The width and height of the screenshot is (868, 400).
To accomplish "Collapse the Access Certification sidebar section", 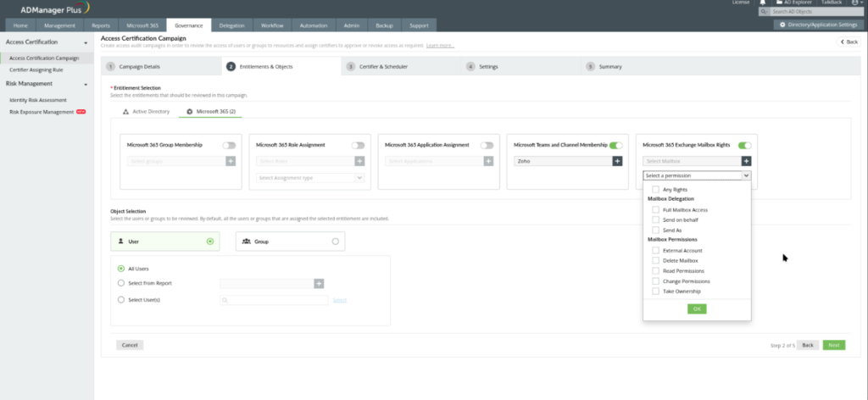I will tap(86, 42).
